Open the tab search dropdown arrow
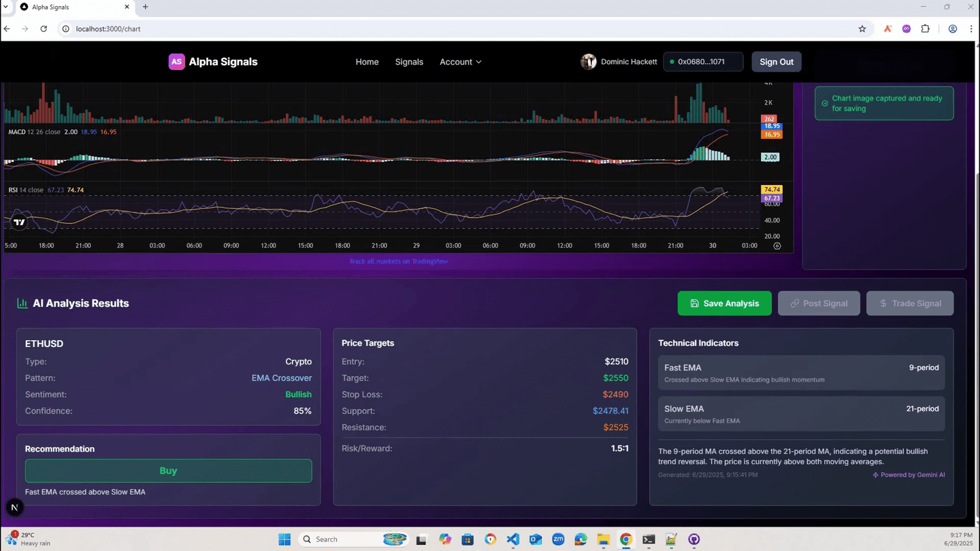This screenshot has width=980, height=551. click(5, 7)
